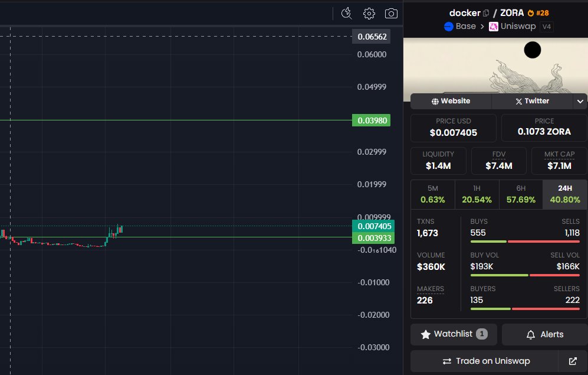588x375 pixels.
Task: Click the PRICE 0.1073 ZORA box
Action: click(544, 128)
